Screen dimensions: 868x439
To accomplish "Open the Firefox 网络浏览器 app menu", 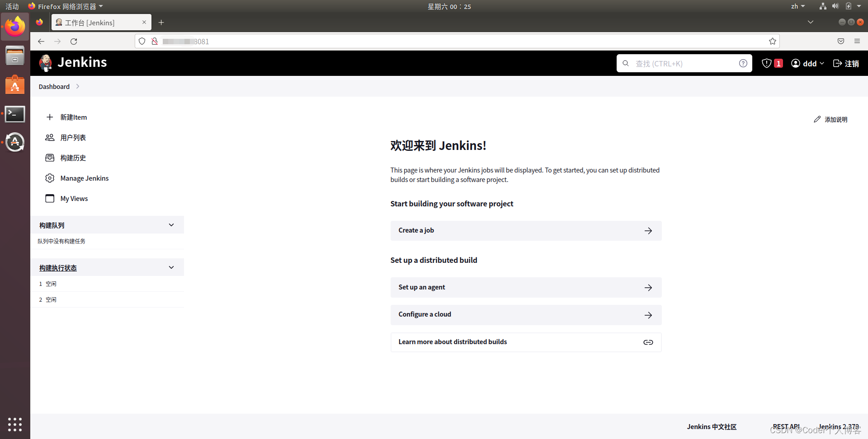I will (66, 6).
